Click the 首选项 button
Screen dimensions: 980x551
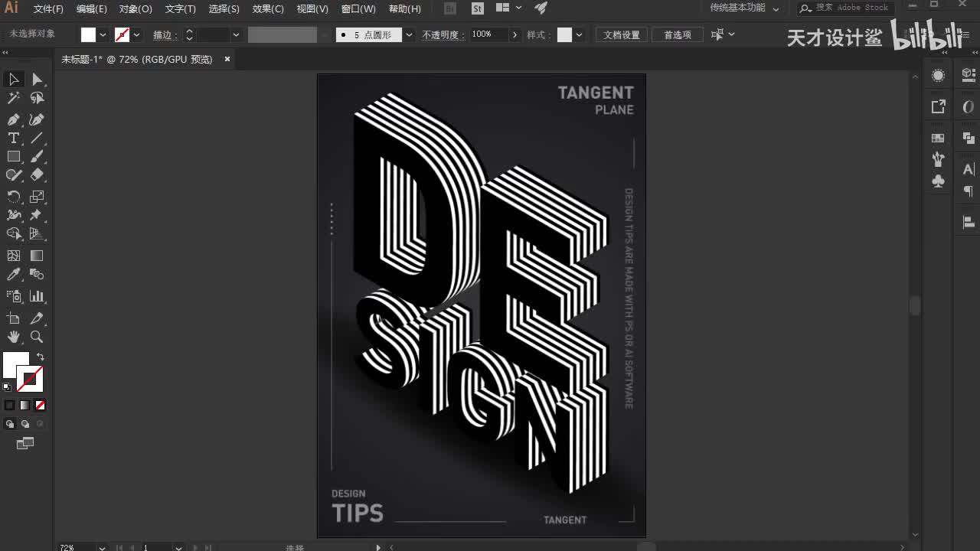pos(678,34)
